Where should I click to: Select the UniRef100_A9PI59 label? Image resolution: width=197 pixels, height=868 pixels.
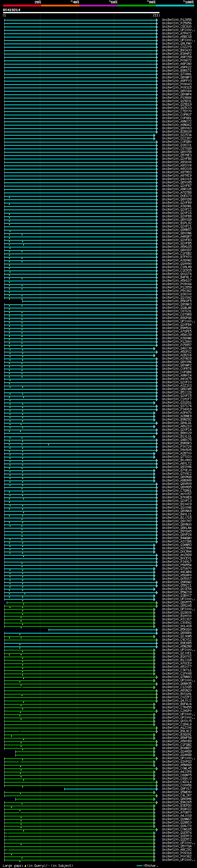click(177, 57)
